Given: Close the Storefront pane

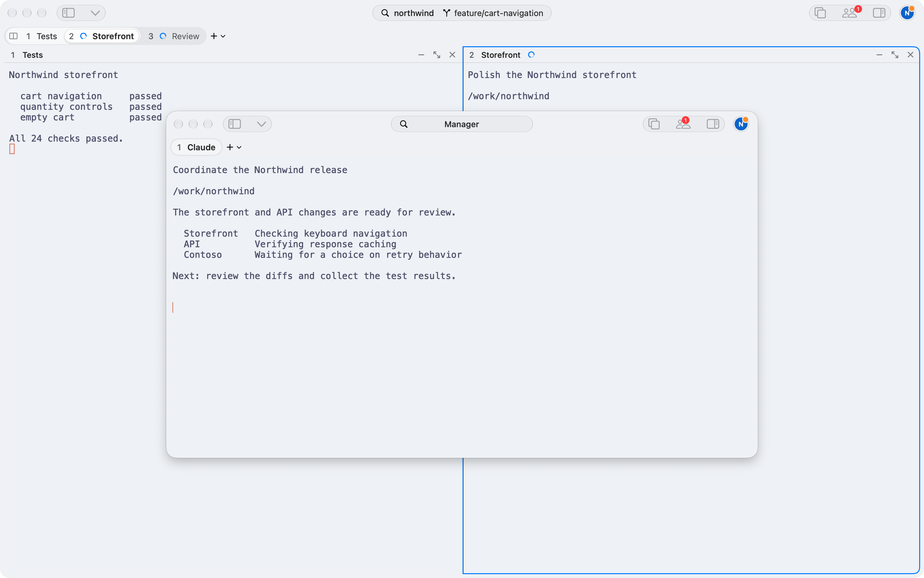Looking at the screenshot, I should pos(911,55).
